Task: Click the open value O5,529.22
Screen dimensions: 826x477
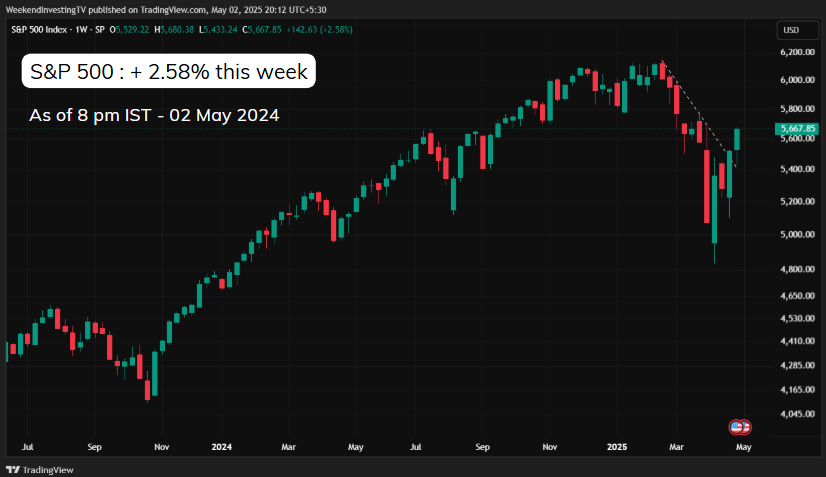Action: (129, 30)
